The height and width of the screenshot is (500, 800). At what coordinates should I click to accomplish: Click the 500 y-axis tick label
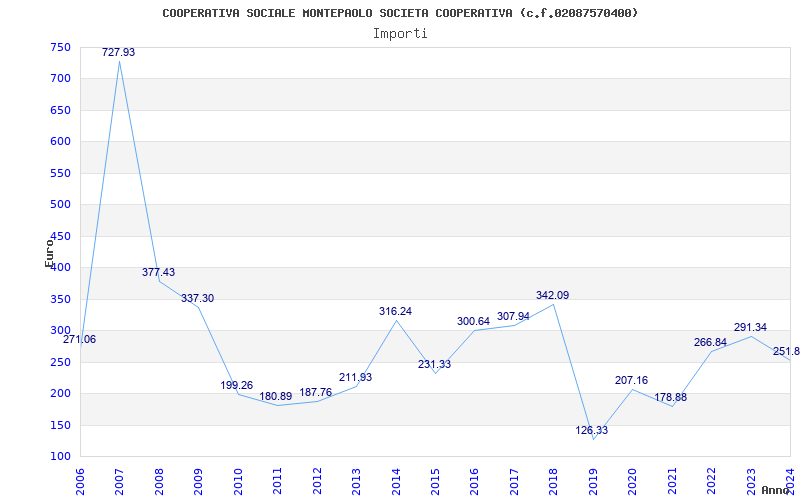61,204
